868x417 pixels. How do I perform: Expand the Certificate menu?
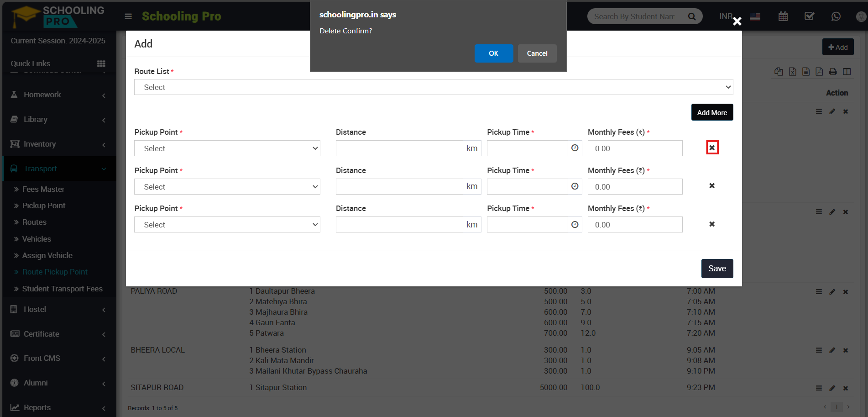click(58, 334)
